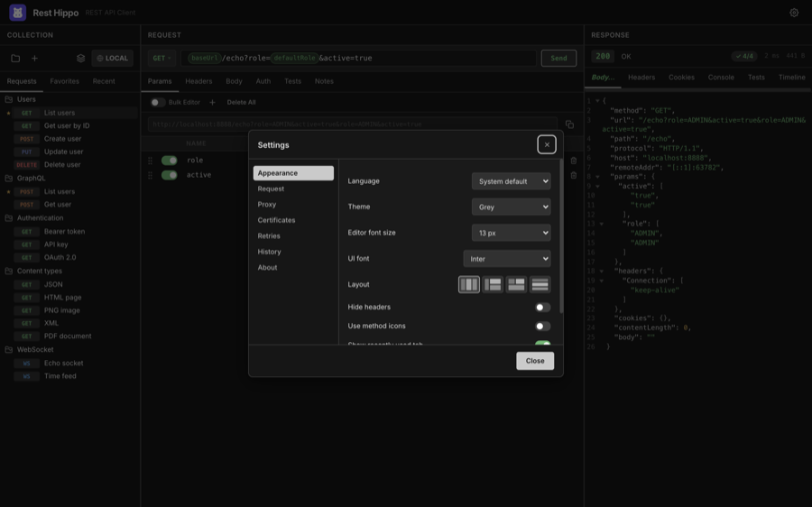Select Appearance in Settings sidebar
Viewport: 812px width, 507px height.
293,173
